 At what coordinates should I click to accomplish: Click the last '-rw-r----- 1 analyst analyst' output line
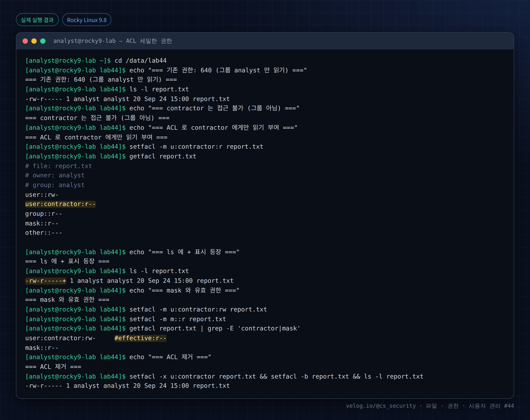[127, 386]
